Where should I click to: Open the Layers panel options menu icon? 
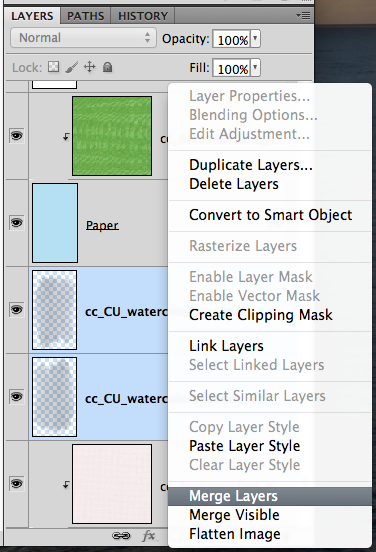click(303, 15)
